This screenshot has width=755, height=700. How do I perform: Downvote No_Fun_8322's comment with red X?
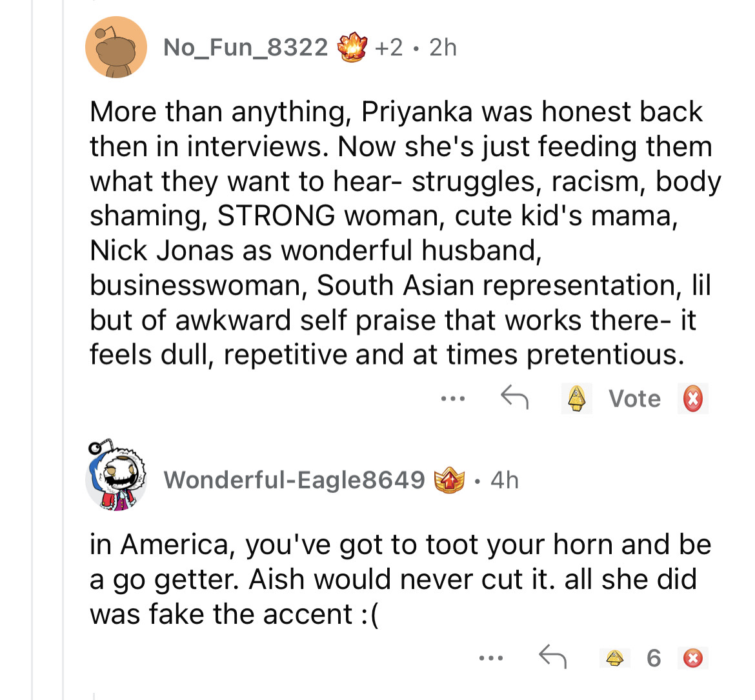click(x=692, y=398)
